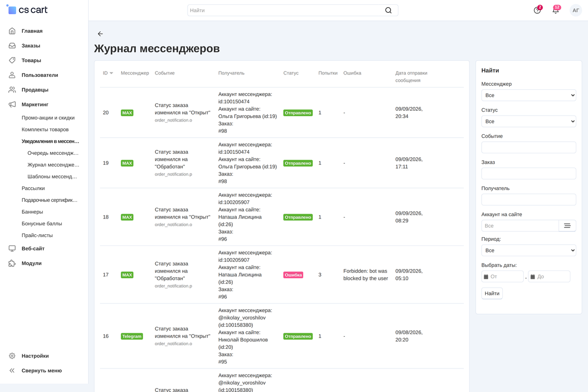This screenshot has height=392, width=588.
Task: Click the Пользователи person icon
Action: 12,75
